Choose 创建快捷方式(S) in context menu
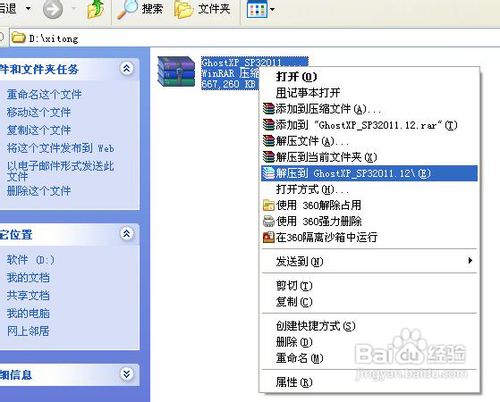 click(x=369, y=326)
